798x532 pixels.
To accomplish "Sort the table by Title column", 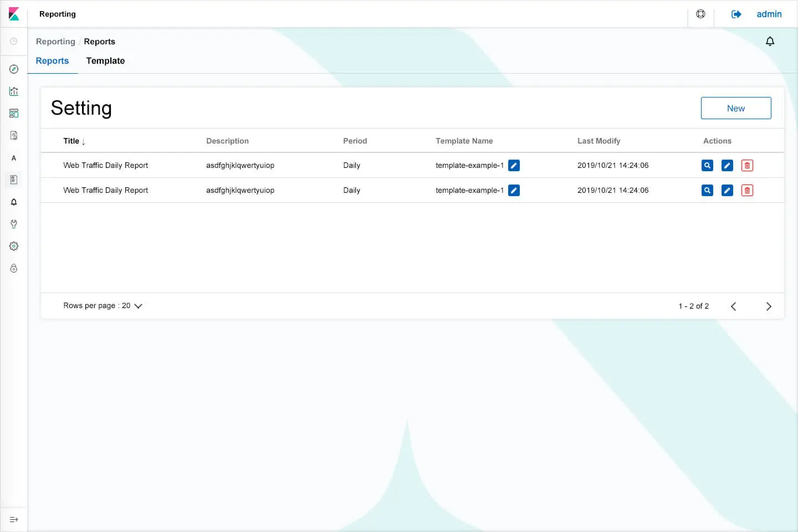I will [x=74, y=141].
